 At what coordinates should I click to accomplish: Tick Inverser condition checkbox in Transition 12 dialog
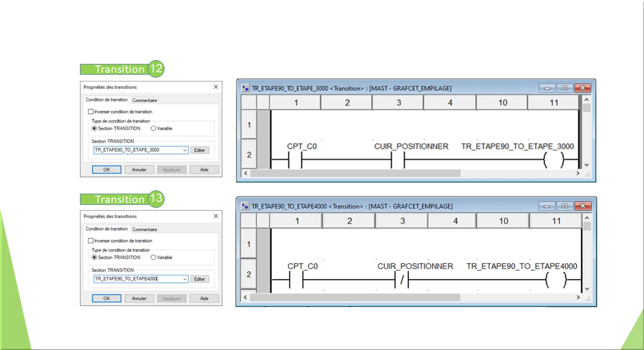tap(91, 112)
